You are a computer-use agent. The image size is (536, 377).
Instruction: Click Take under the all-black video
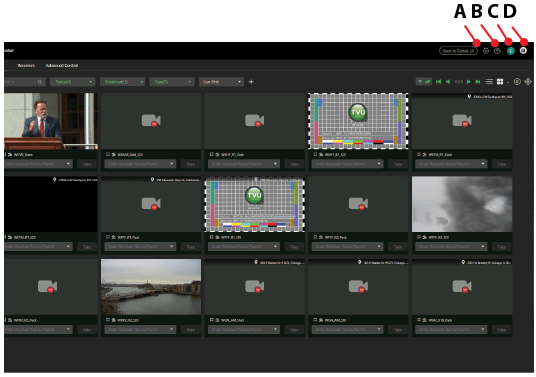pyautogui.click(x=87, y=247)
